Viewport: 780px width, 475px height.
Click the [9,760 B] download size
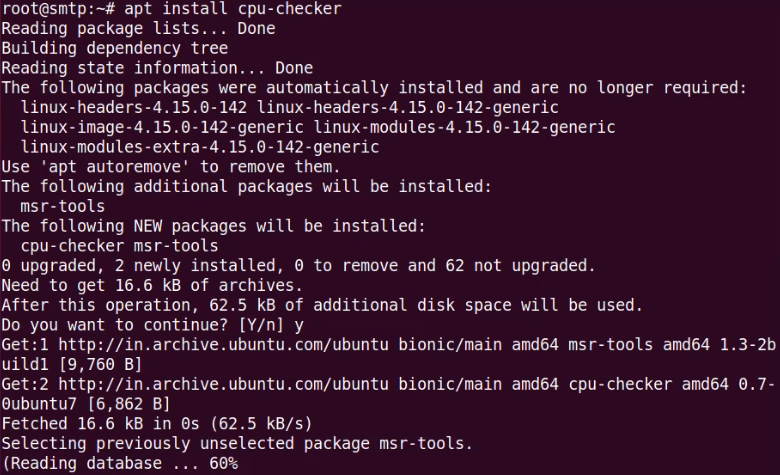[100, 365]
